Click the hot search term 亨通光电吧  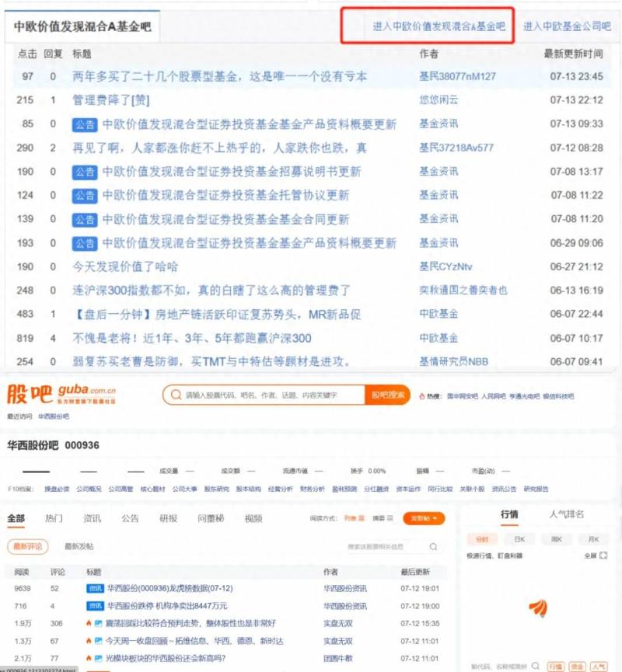[x=524, y=396]
